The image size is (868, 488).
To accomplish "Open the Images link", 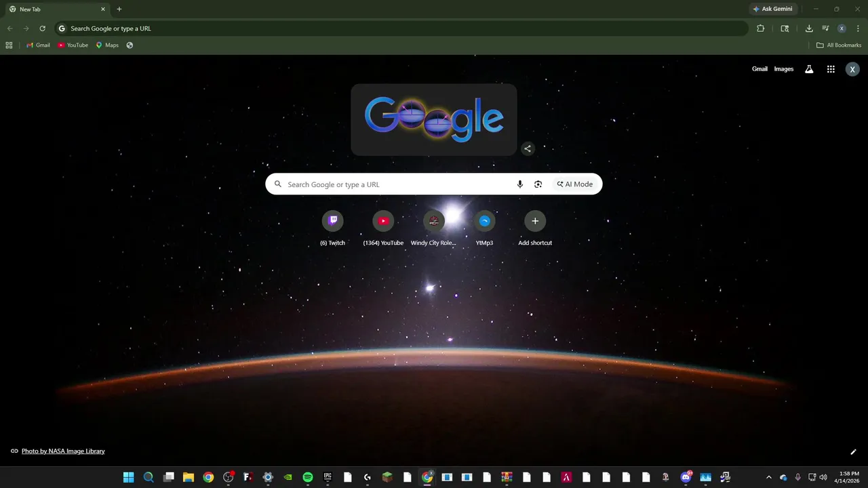I will click(x=784, y=69).
